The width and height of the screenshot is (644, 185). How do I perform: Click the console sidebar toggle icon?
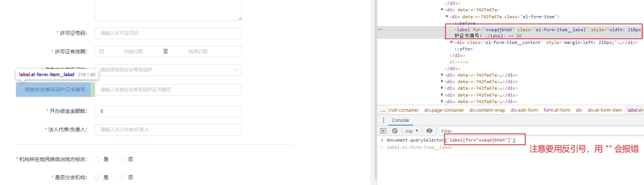[383, 131]
